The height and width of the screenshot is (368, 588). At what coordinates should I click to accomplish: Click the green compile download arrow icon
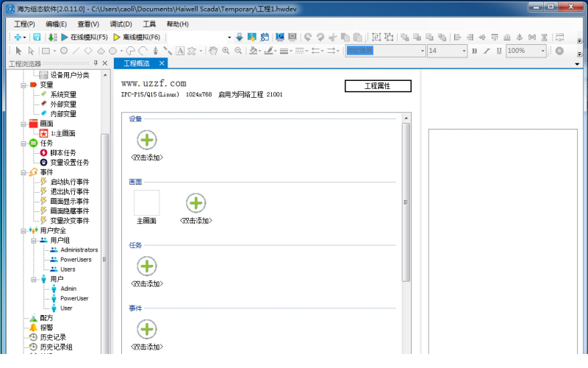pyautogui.click(x=52, y=38)
